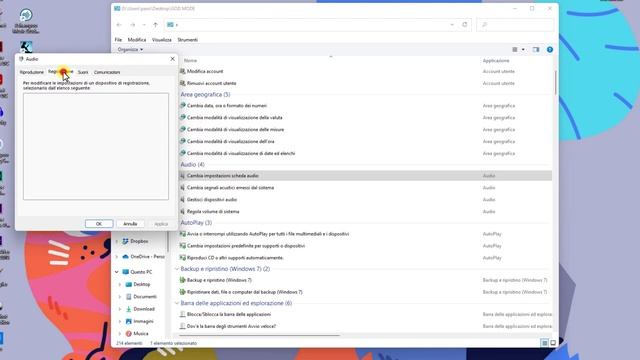Select Cambia impostazioni predefinite per supporti
This screenshot has height=360, width=640.
(x=246, y=246)
